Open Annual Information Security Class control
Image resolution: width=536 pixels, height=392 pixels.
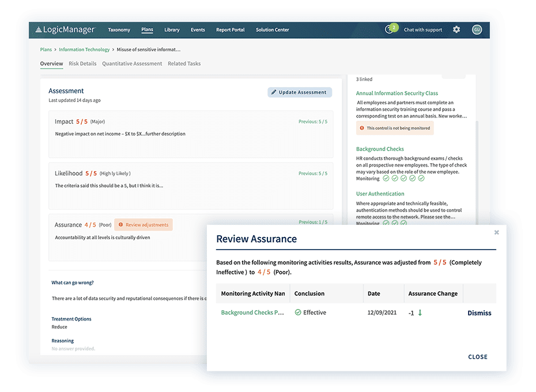click(397, 93)
